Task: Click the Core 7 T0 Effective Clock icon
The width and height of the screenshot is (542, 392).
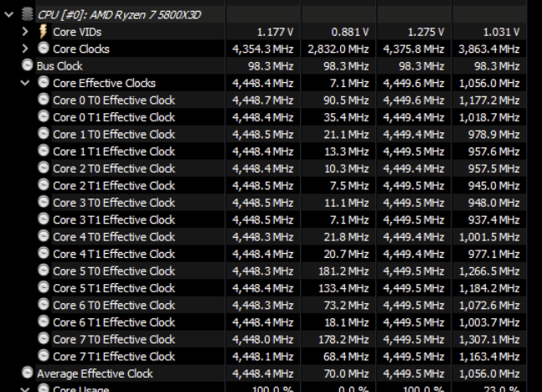Action: 44,338
